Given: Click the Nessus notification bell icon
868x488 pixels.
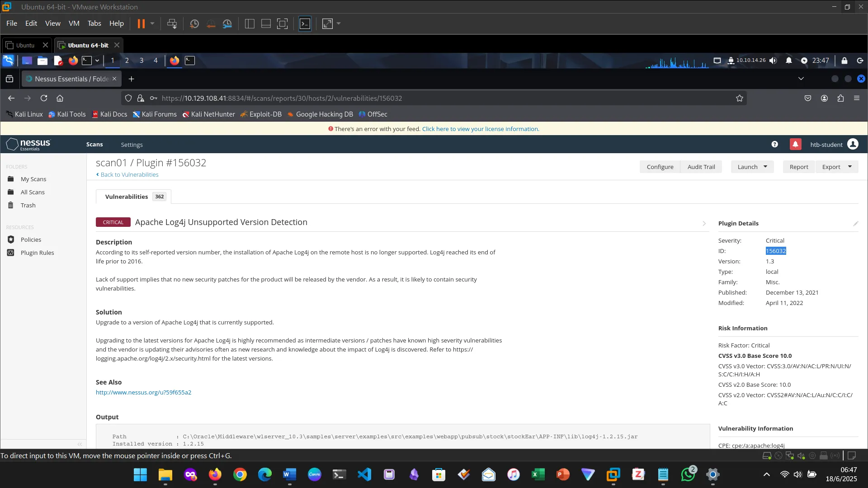Looking at the screenshot, I should 795,145.
